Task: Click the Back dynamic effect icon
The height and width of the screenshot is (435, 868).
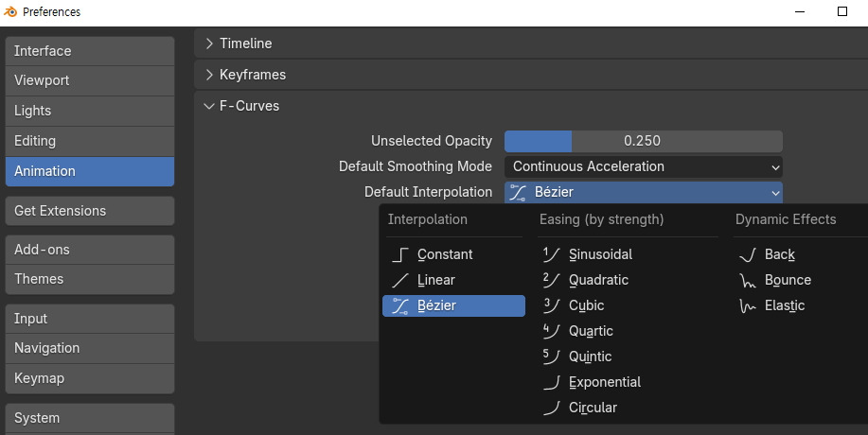Action: [748, 254]
